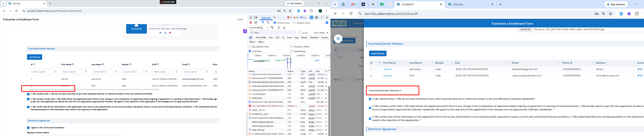The image size is (644, 136).
Task: Open Network conditions wifi icon
Action: tap(272, 28)
